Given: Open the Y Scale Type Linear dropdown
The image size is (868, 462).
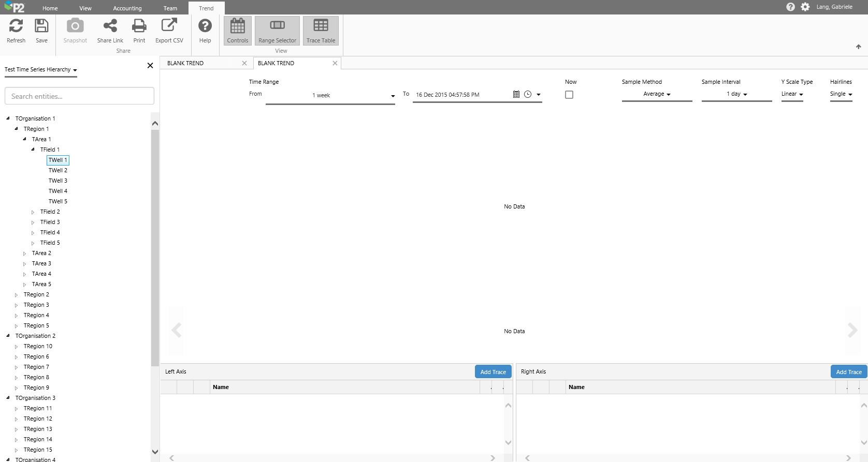Looking at the screenshot, I should (x=792, y=94).
